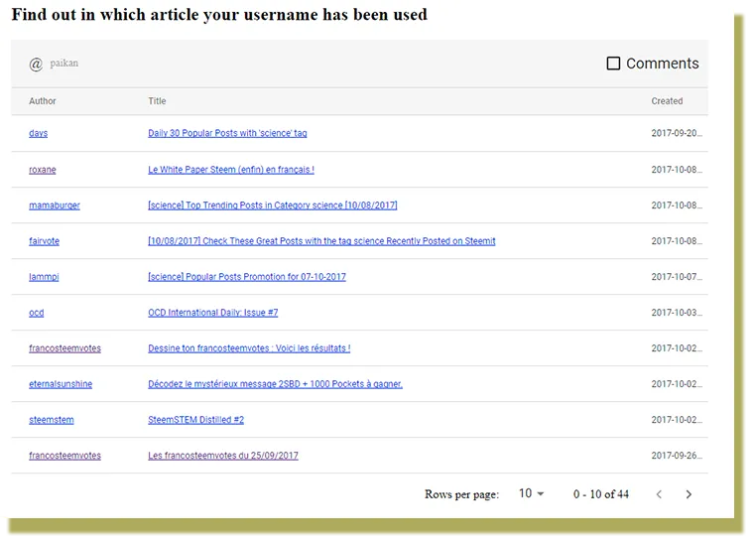Click the Title column header
The height and width of the screenshot is (544, 756).
(x=157, y=101)
